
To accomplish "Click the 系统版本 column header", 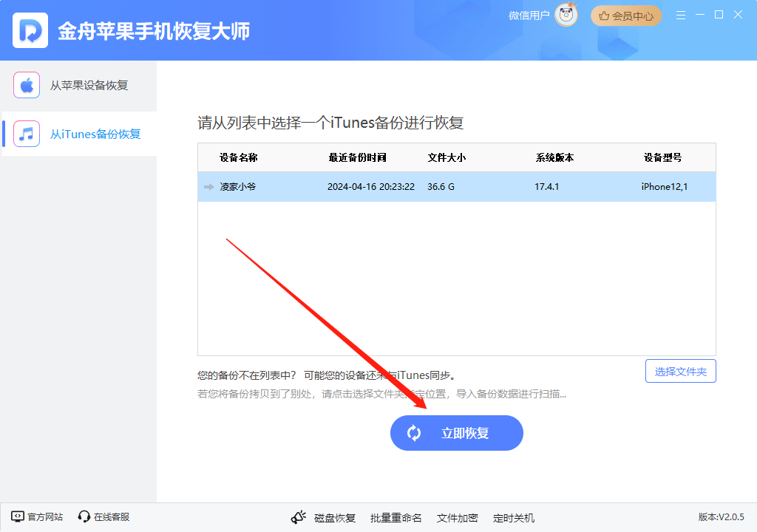I will pyautogui.click(x=554, y=157).
